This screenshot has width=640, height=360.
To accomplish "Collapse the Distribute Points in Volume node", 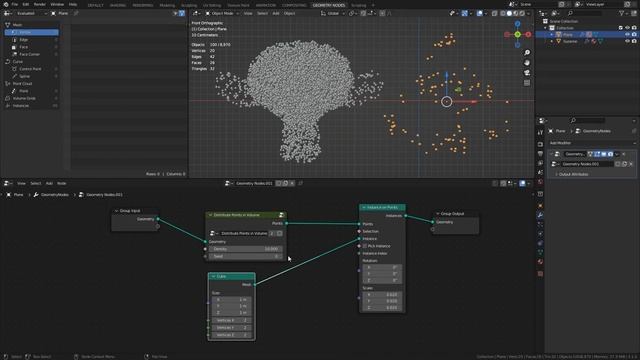I will 211,215.
